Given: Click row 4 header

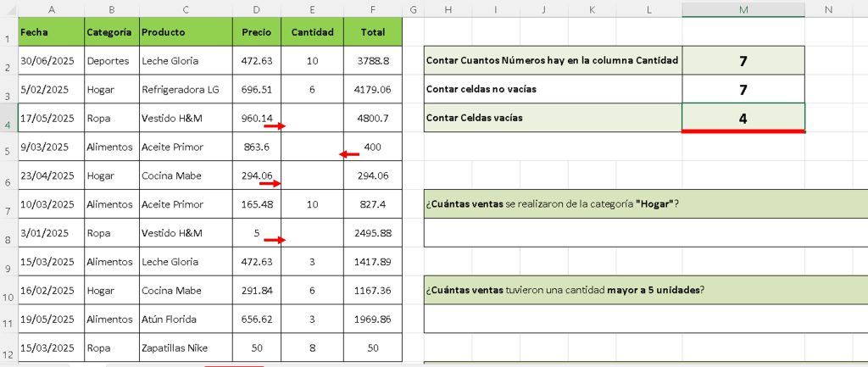Looking at the screenshot, I should tap(7, 125).
